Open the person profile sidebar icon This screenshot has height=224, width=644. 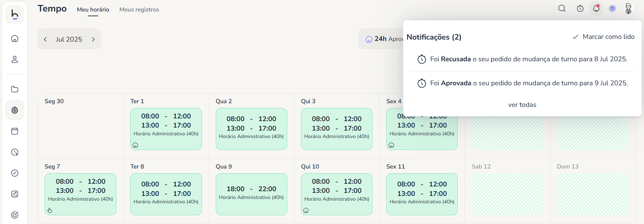pos(15,60)
